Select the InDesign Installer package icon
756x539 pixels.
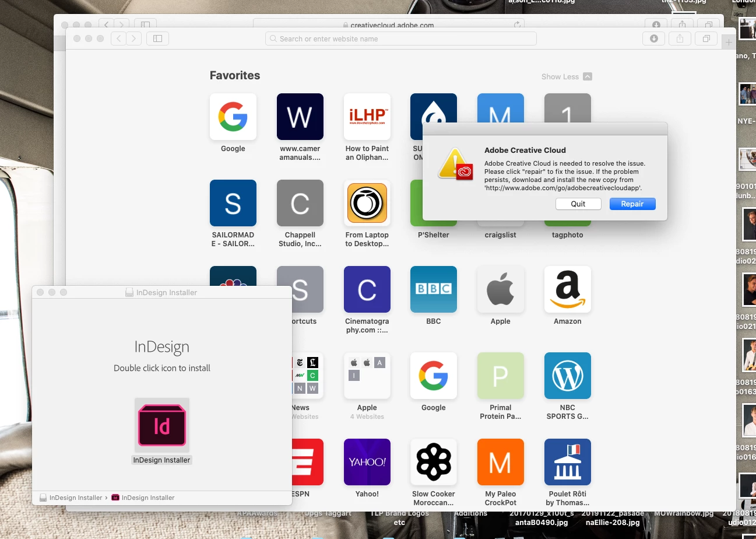click(x=161, y=425)
